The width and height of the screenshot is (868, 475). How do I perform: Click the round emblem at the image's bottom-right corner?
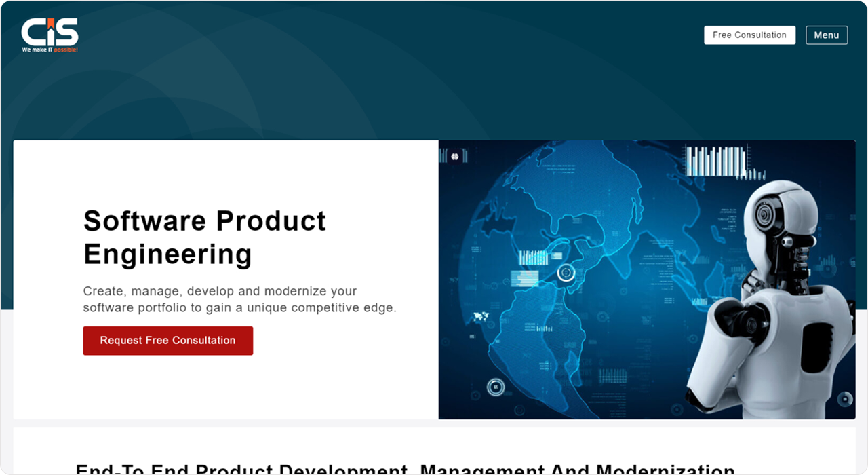click(x=844, y=399)
